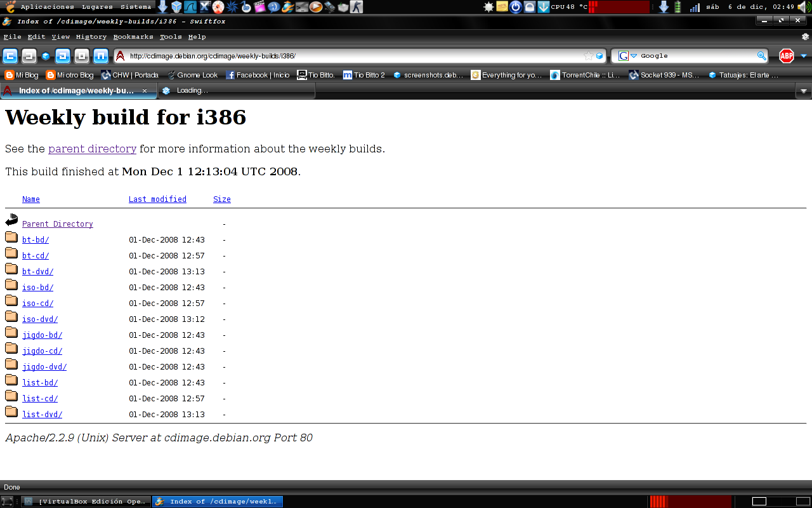
Task: Launch VirtualBox from the top panel
Action: (177, 7)
